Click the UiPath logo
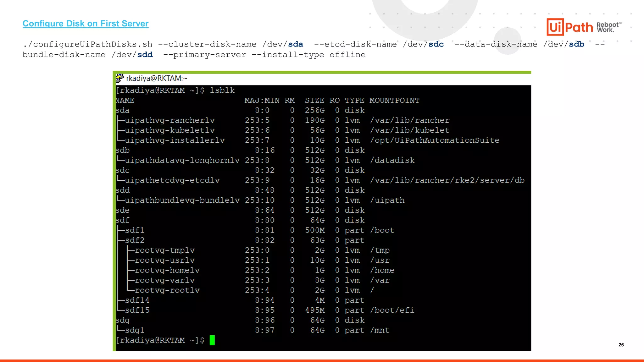The width and height of the screenshot is (644, 362). [x=569, y=27]
